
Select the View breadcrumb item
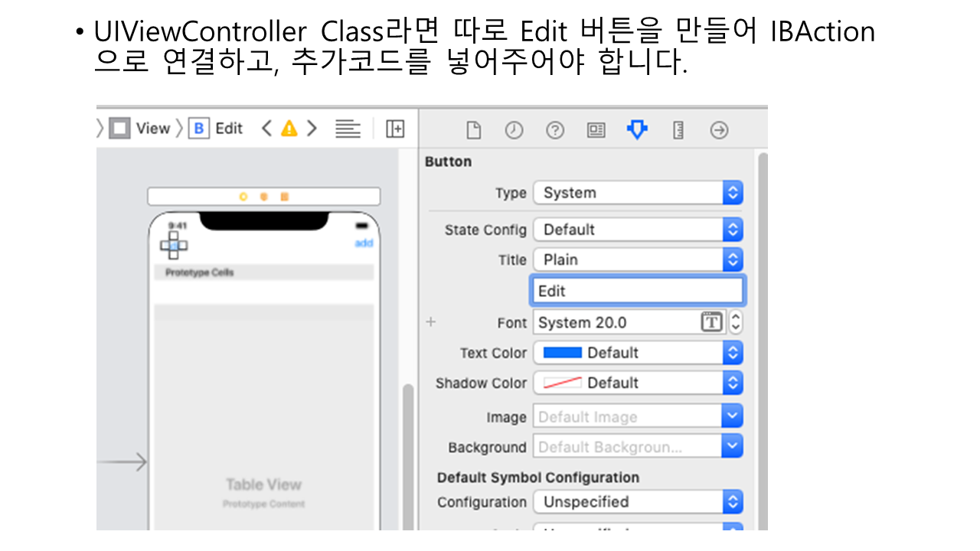pos(140,129)
